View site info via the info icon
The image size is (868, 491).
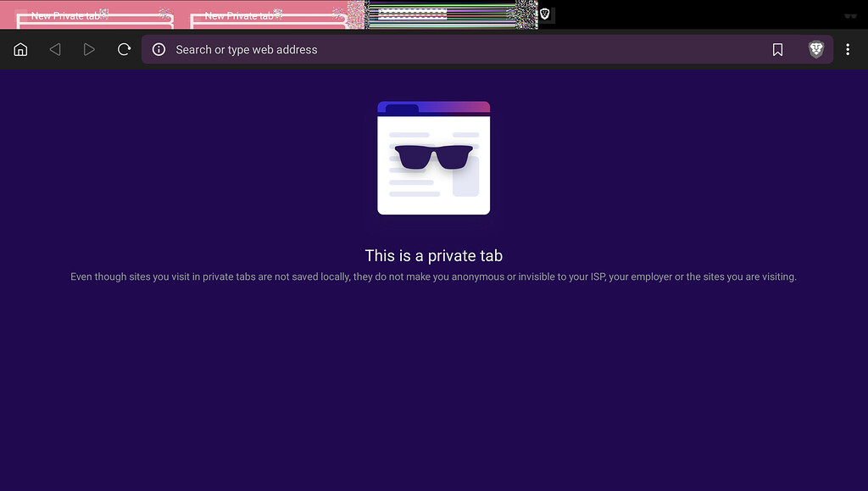tap(159, 49)
